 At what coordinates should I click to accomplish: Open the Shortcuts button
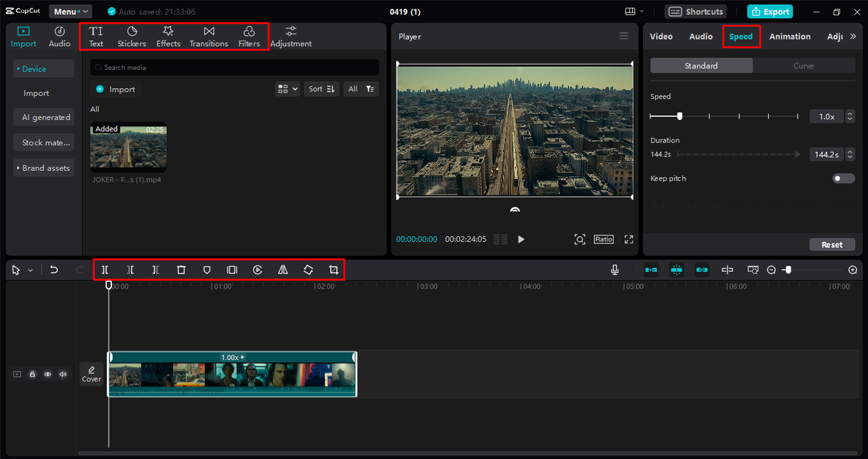(x=696, y=12)
